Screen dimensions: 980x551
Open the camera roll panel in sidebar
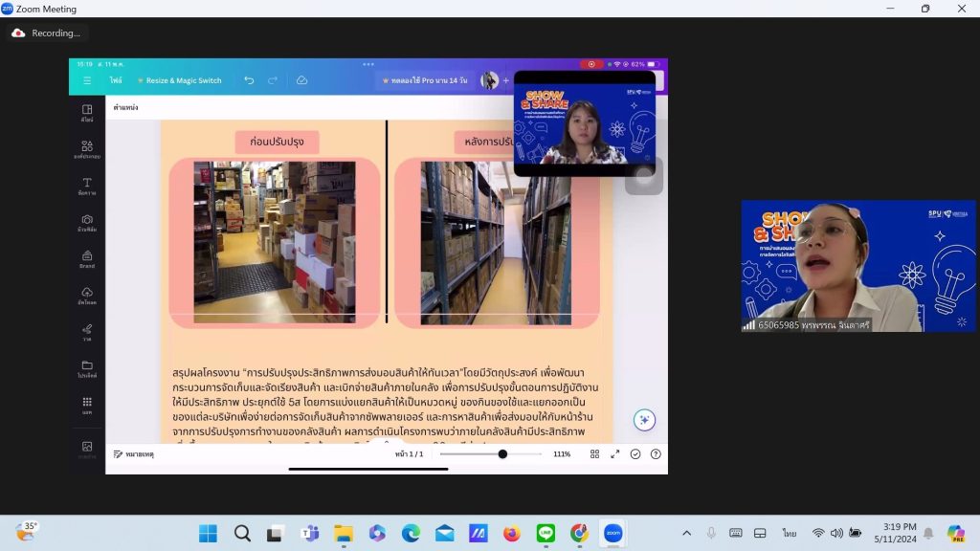pyautogui.click(x=87, y=222)
